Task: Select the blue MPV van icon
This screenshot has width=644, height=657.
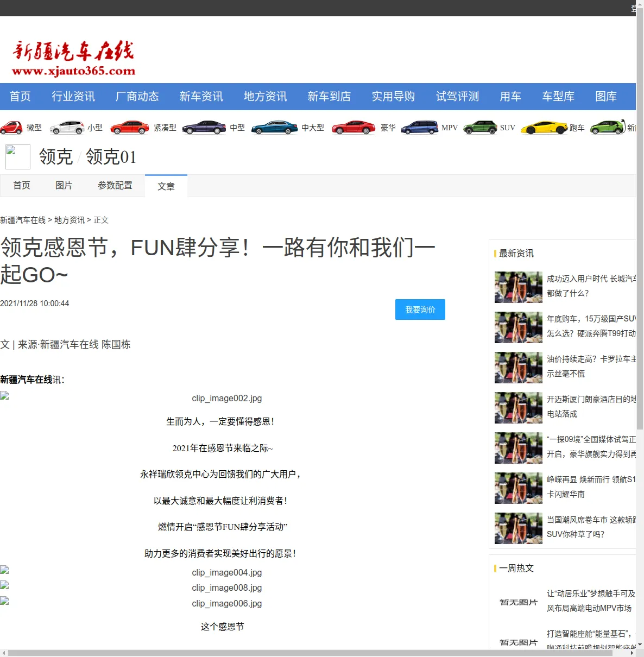Action: coord(419,128)
